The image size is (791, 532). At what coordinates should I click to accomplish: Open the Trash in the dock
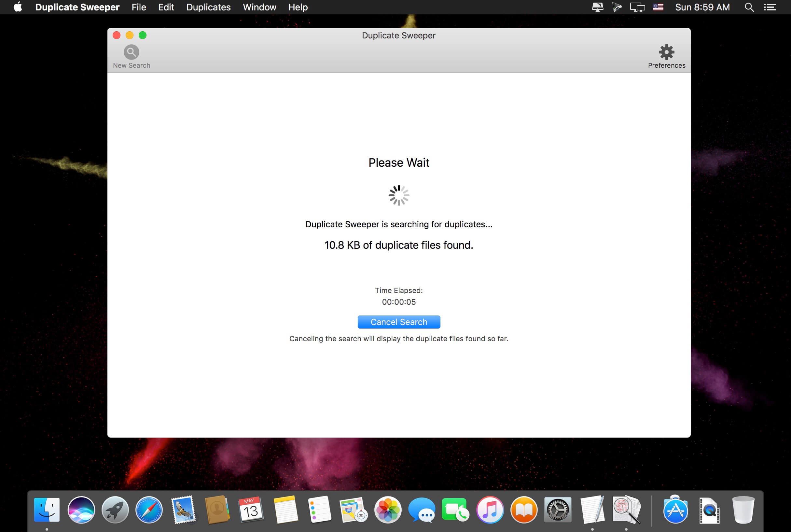(x=743, y=510)
